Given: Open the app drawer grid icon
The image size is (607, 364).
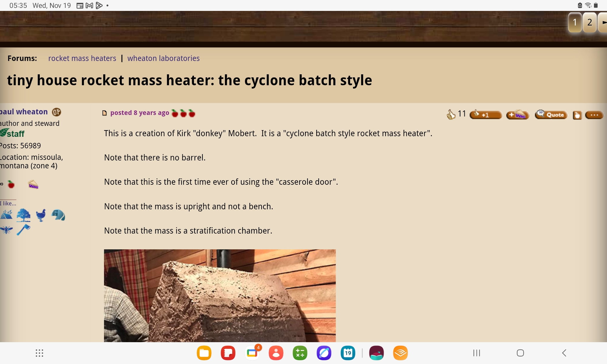Looking at the screenshot, I should tap(39, 353).
